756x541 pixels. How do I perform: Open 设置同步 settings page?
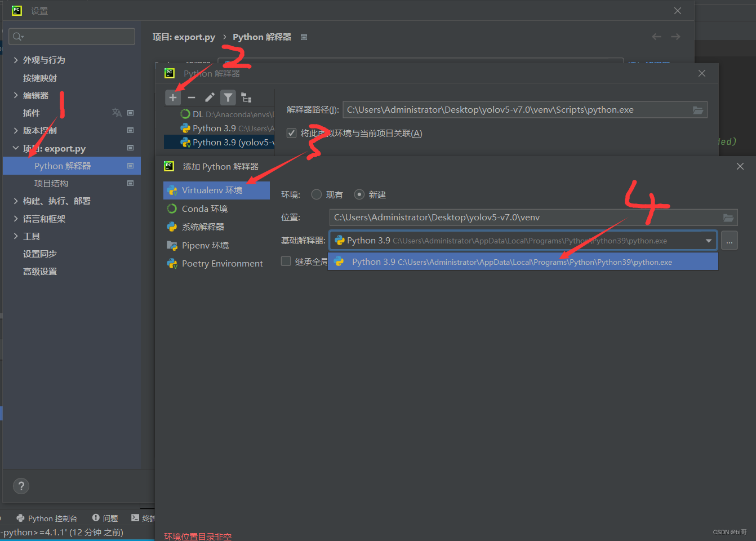point(40,254)
